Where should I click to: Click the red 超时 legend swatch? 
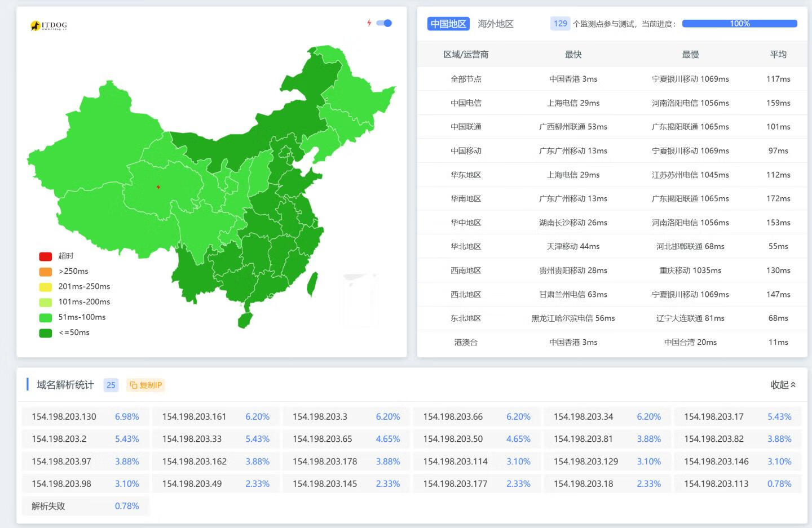pos(46,256)
